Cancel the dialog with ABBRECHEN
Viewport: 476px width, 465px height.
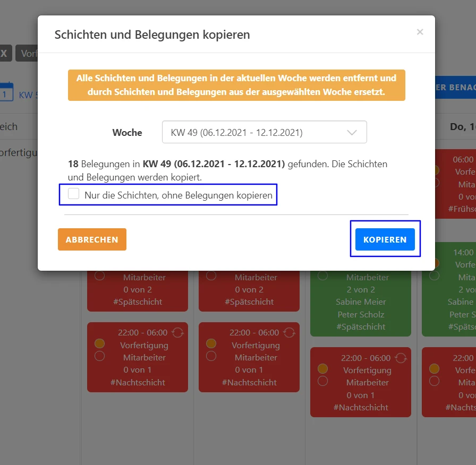coord(92,239)
